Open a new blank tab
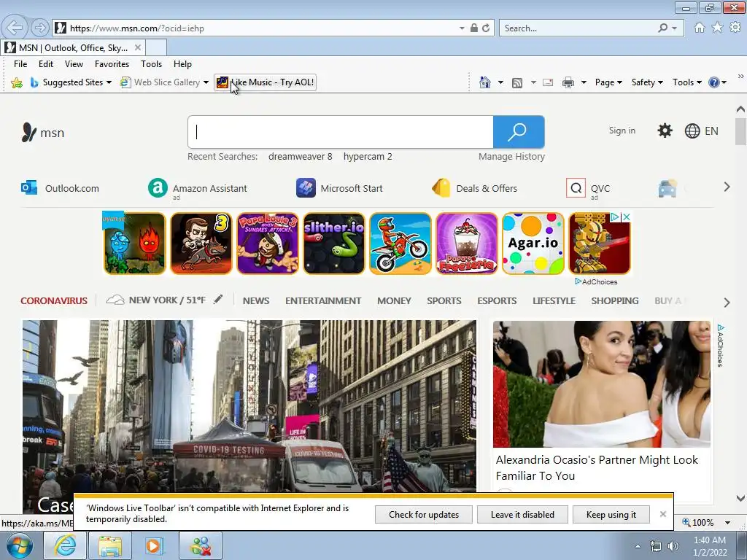Screen dimensions: 747x560 (156, 47)
